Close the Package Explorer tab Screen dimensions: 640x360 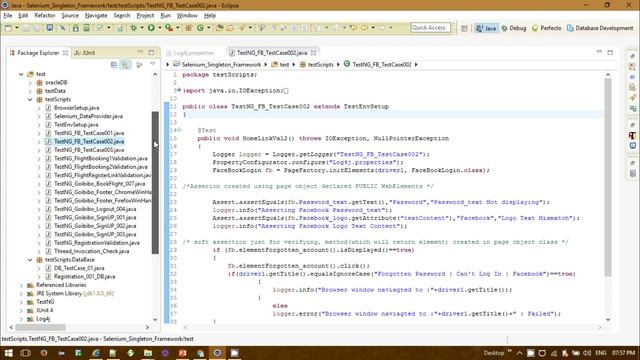[x=65, y=53]
